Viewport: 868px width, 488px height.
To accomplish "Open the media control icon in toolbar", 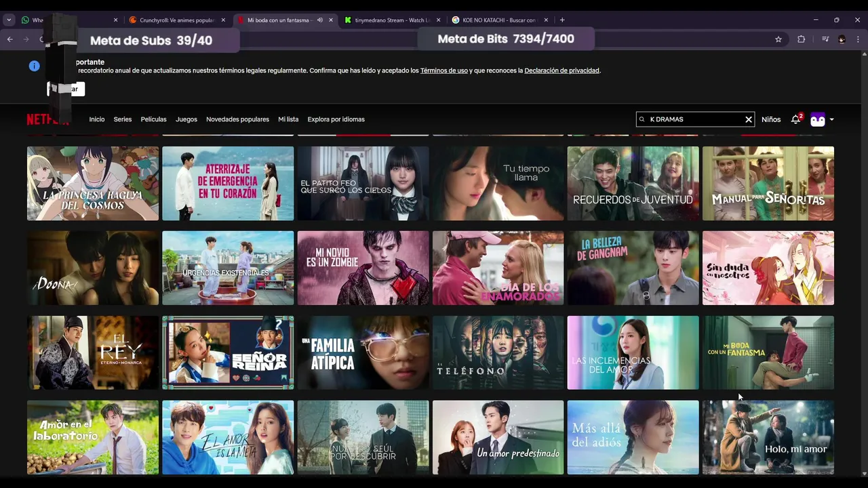I will click(825, 39).
